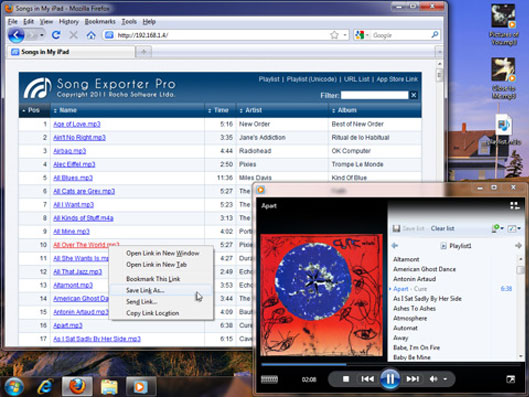Click the Google search magnifier icon
The height and width of the screenshot is (398, 530).
435,34
